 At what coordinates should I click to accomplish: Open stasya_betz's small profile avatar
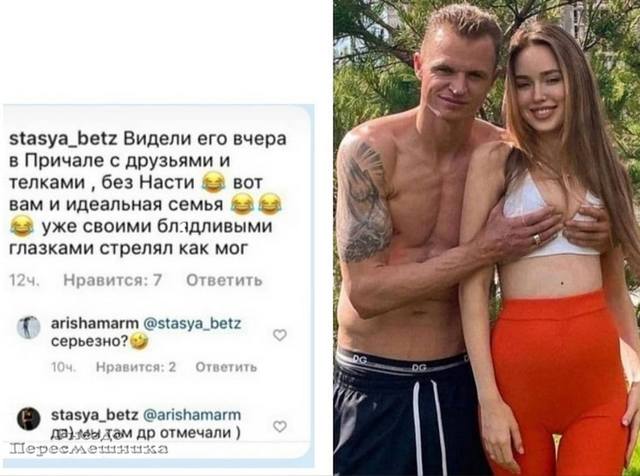[x=29, y=419]
